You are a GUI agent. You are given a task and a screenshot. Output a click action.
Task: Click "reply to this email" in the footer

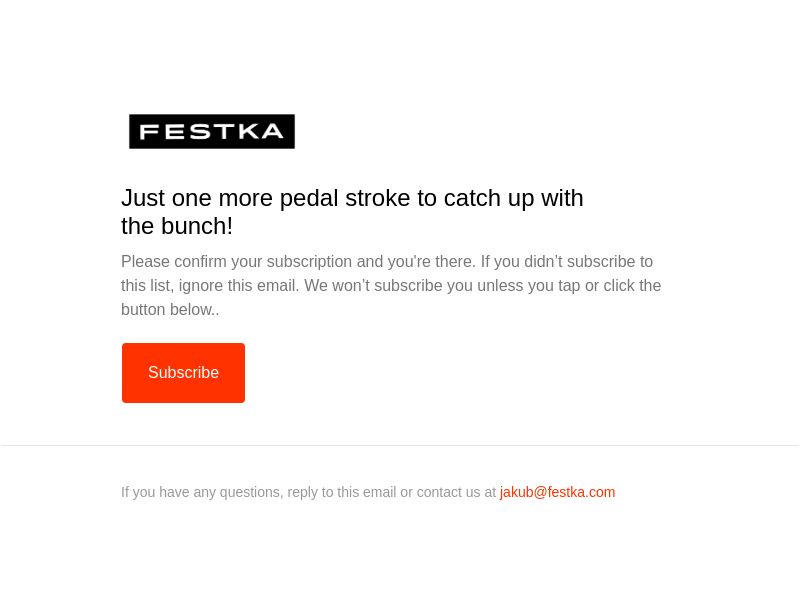[x=341, y=492]
